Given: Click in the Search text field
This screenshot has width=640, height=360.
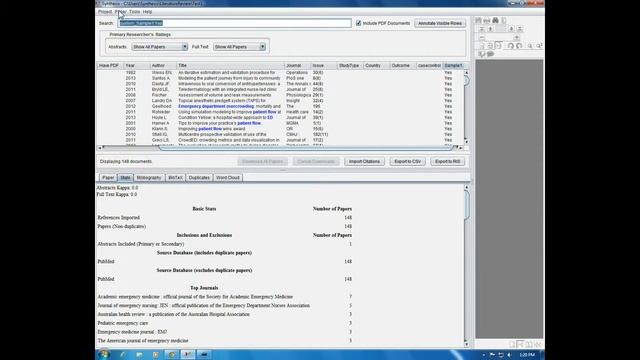Looking at the screenshot, I should pos(235,23).
